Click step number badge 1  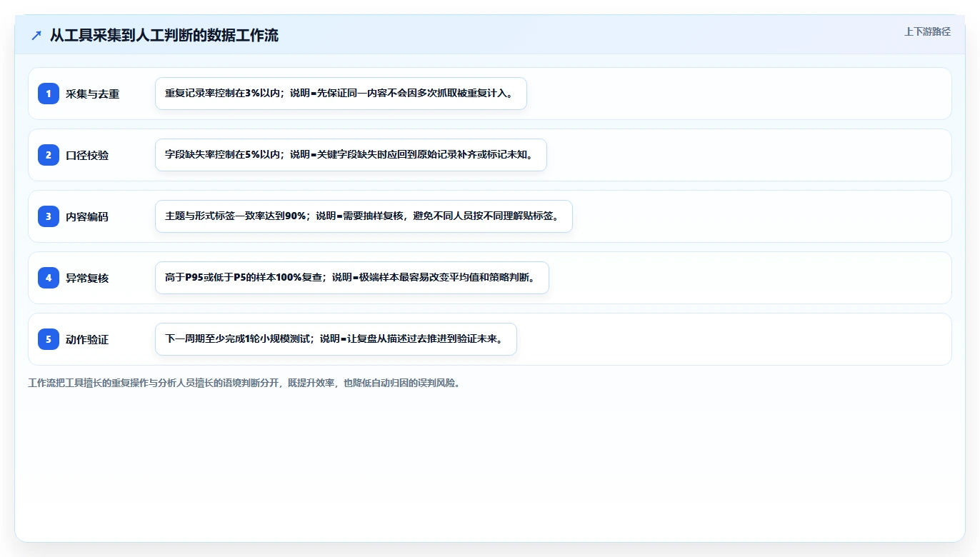[x=49, y=94]
